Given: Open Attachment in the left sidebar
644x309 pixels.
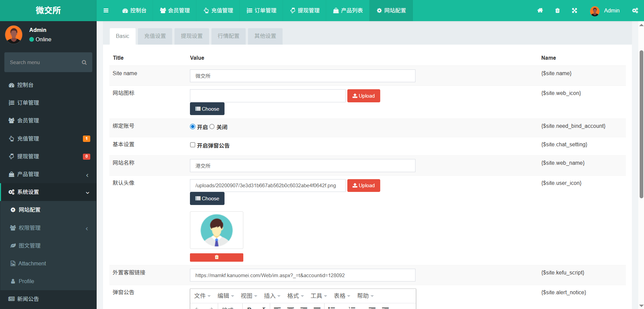Looking at the screenshot, I should pos(48,263).
